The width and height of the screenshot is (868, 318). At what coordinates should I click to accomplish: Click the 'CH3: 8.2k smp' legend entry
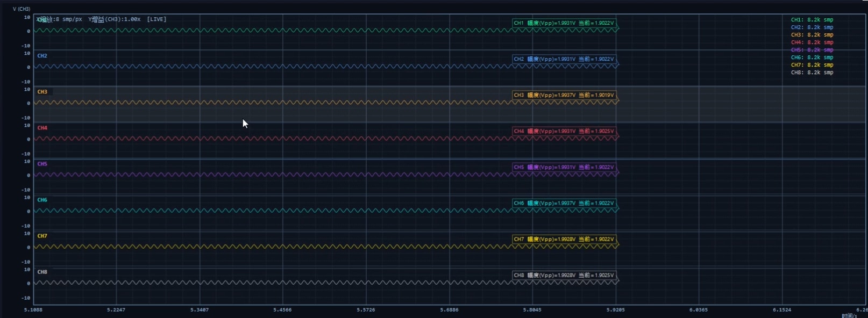tap(812, 35)
